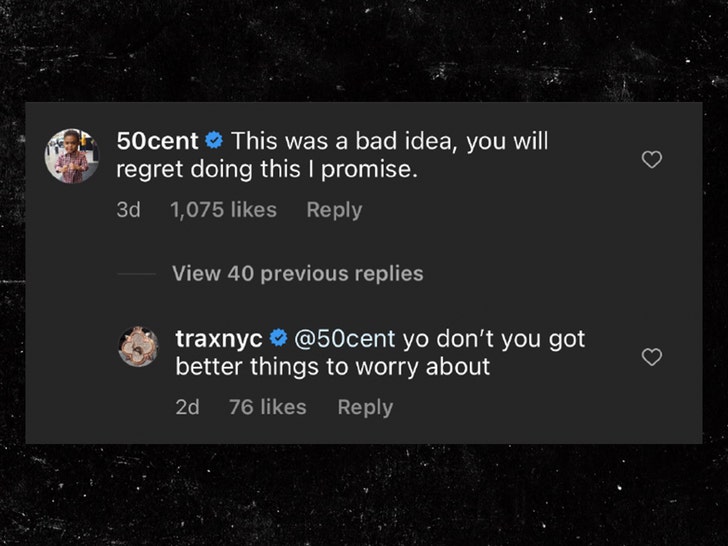
Task: View the 1,075 likes list
Action: (x=223, y=210)
